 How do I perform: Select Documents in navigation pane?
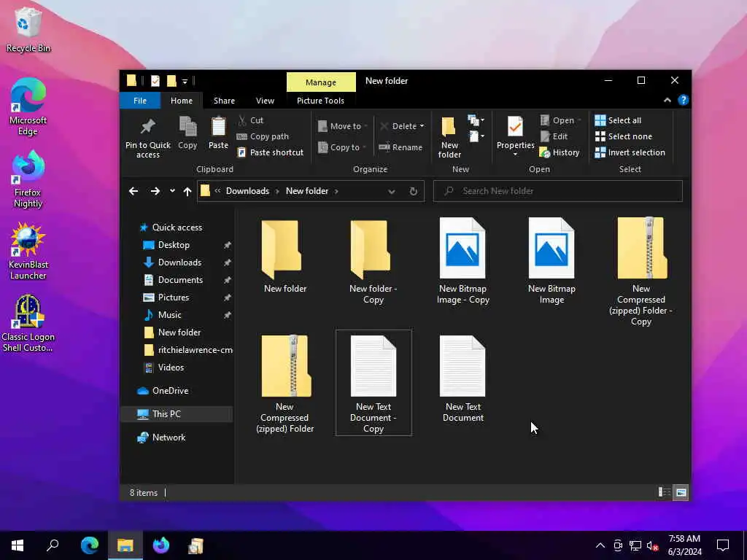click(180, 280)
